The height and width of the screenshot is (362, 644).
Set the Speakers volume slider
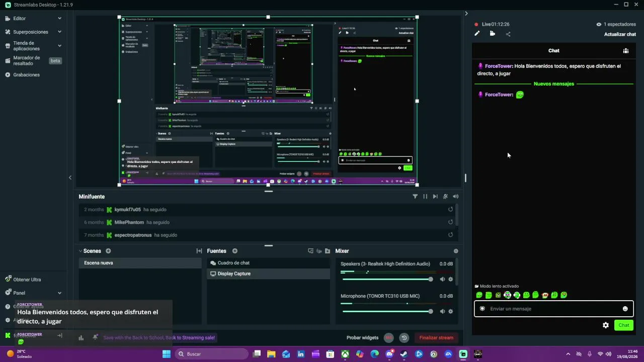pos(387,279)
